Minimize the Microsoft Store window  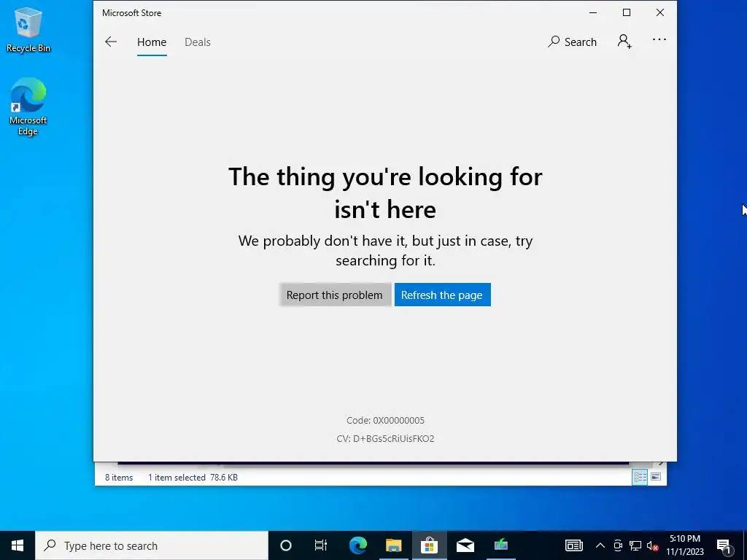coord(593,13)
